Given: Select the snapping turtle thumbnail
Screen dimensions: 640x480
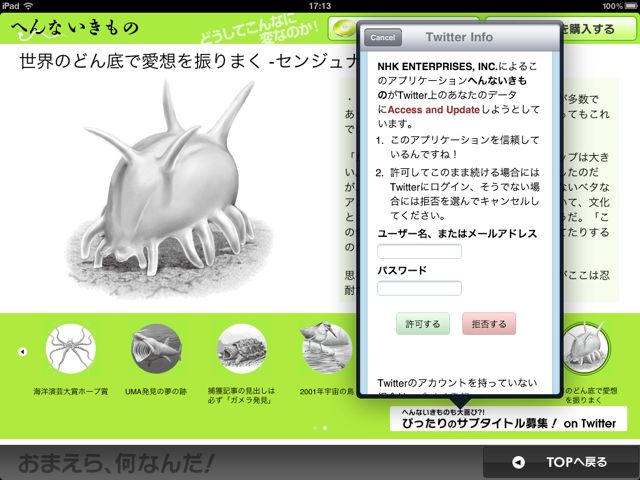Looking at the screenshot, I should [x=242, y=349].
